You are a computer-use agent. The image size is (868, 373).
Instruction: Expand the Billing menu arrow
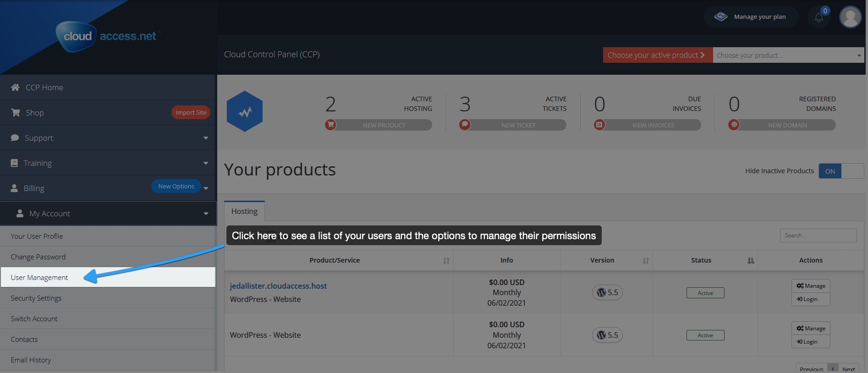(x=206, y=188)
